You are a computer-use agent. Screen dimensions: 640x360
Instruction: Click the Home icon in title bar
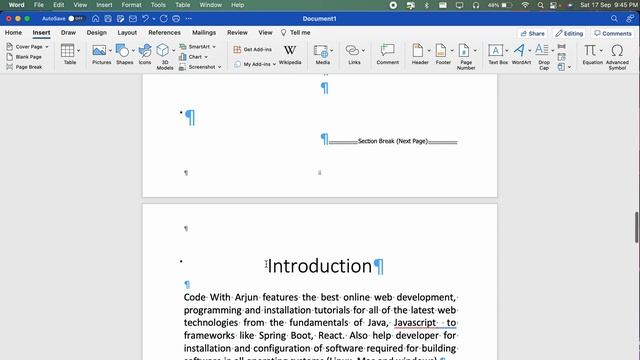click(x=95, y=19)
